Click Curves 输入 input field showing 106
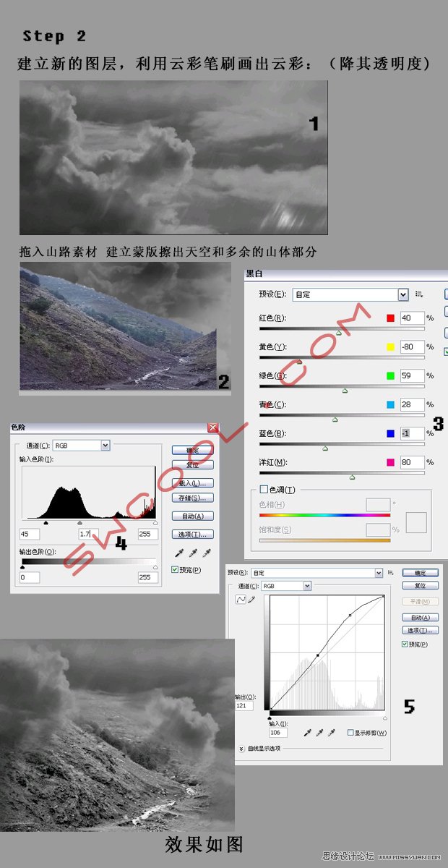The image size is (448, 868). pyautogui.click(x=278, y=733)
